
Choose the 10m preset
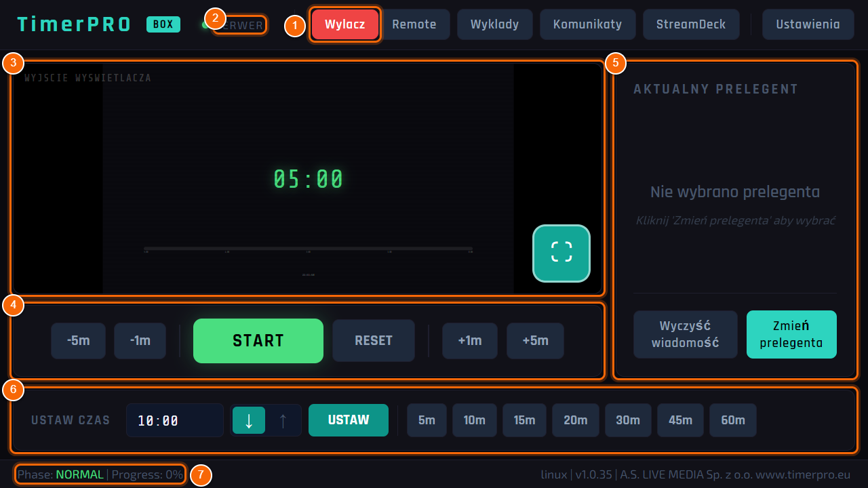(x=475, y=420)
